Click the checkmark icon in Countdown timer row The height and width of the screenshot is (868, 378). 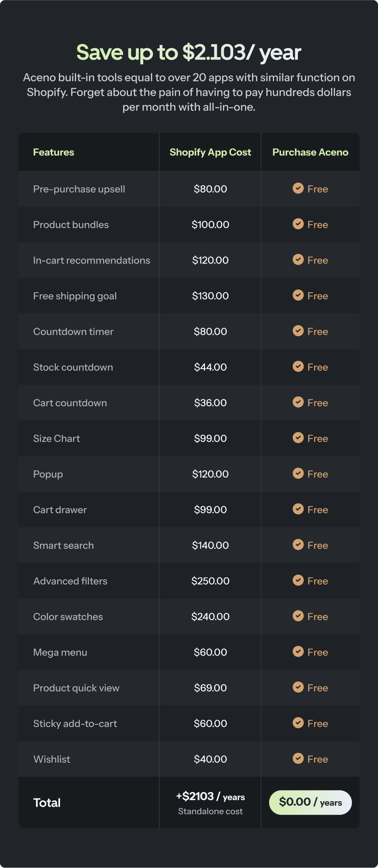[298, 331]
